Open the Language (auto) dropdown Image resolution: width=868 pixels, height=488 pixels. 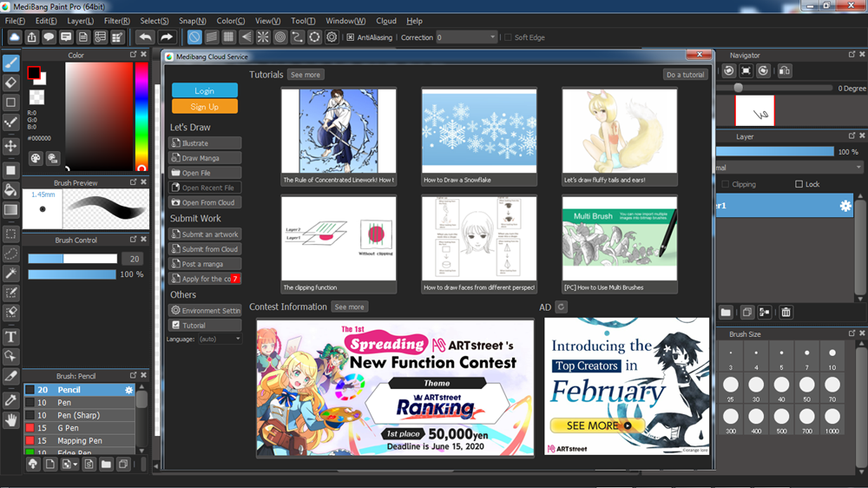pos(220,339)
